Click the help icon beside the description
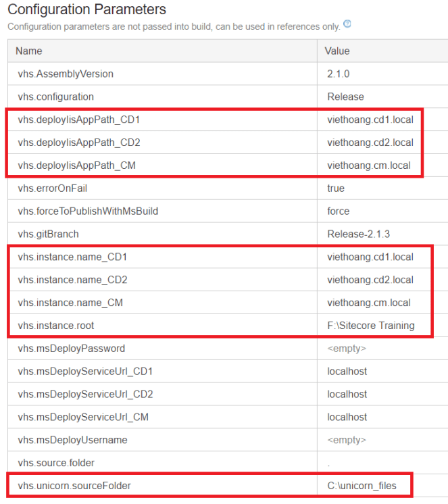Screen dimensions: 448x504 347,24
